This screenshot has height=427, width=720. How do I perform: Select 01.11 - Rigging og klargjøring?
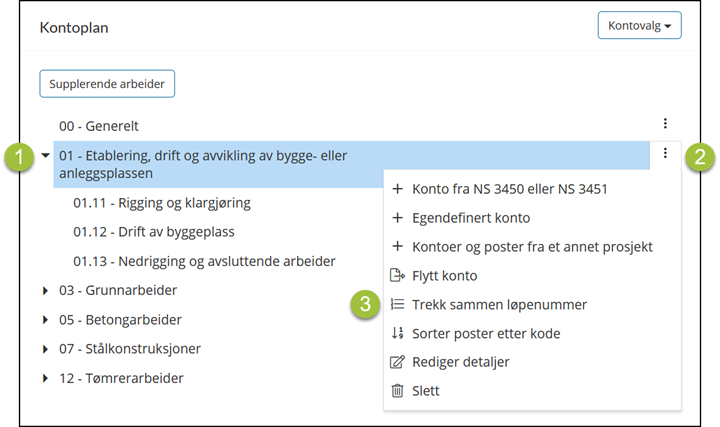click(x=162, y=203)
